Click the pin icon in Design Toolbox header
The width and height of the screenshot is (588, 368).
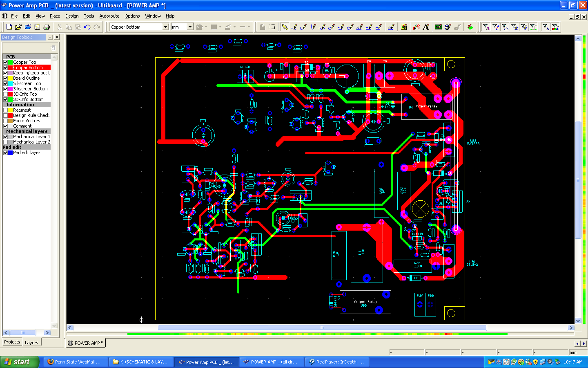click(x=50, y=37)
